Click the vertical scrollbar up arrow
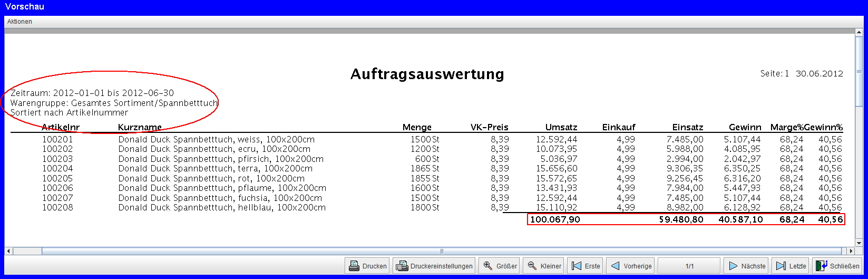Screen dimensions: 868x279 859,32
